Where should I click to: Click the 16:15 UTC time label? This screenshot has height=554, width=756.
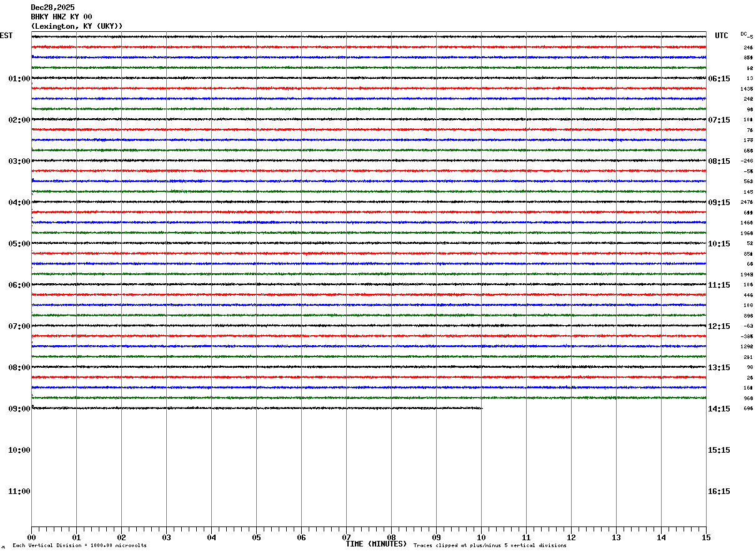pos(719,491)
